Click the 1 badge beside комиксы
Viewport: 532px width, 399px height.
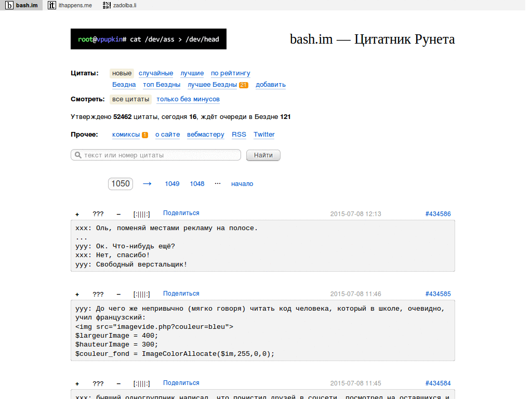pyautogui.click(x=145, y=134)
